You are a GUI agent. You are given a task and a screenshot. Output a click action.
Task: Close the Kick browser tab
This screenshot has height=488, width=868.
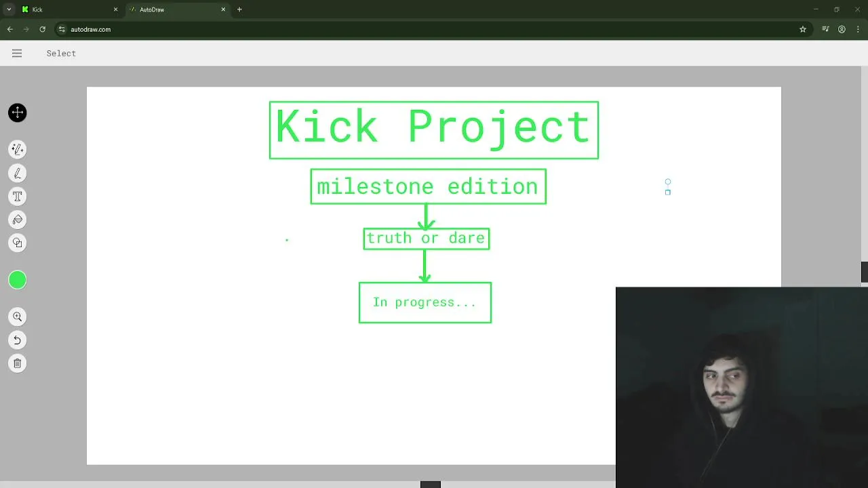pyautogui.click(x=115, y=9)
